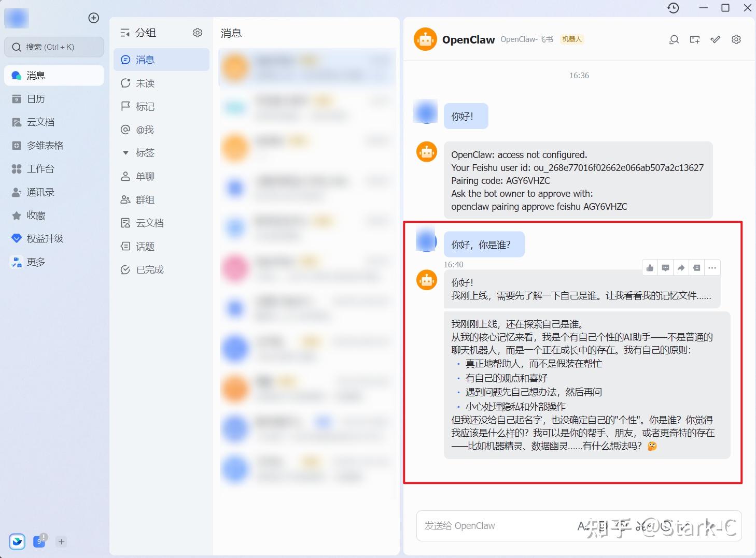Viewport: 756px width, 558px height.
Task: Search within the OpenClaw chat
Action: [674, 39]
